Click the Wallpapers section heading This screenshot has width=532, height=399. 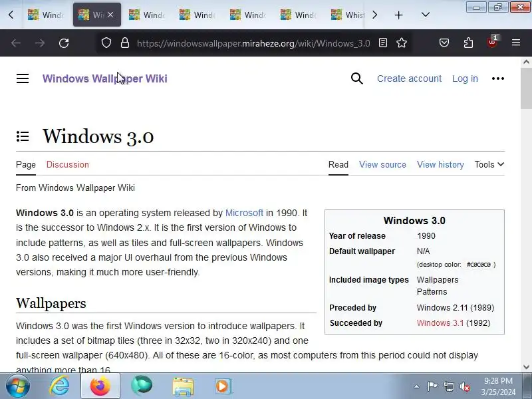(x=51, y=303)
